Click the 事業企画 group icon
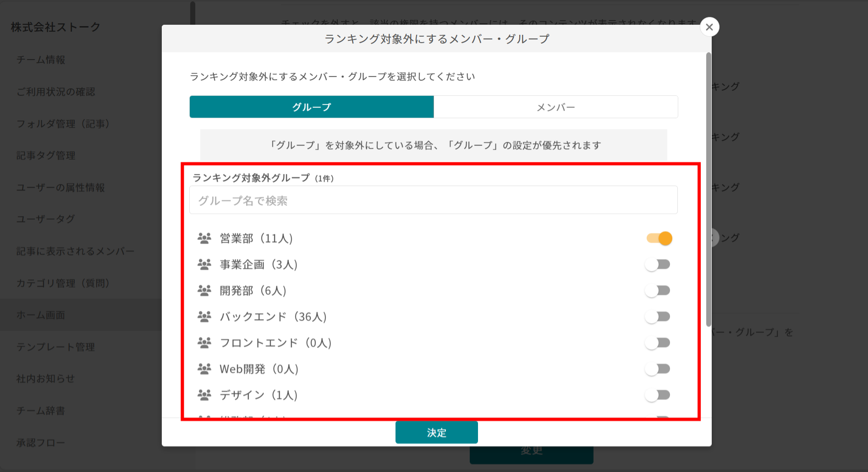Screen dimensions: 868x472 point(205,264)
